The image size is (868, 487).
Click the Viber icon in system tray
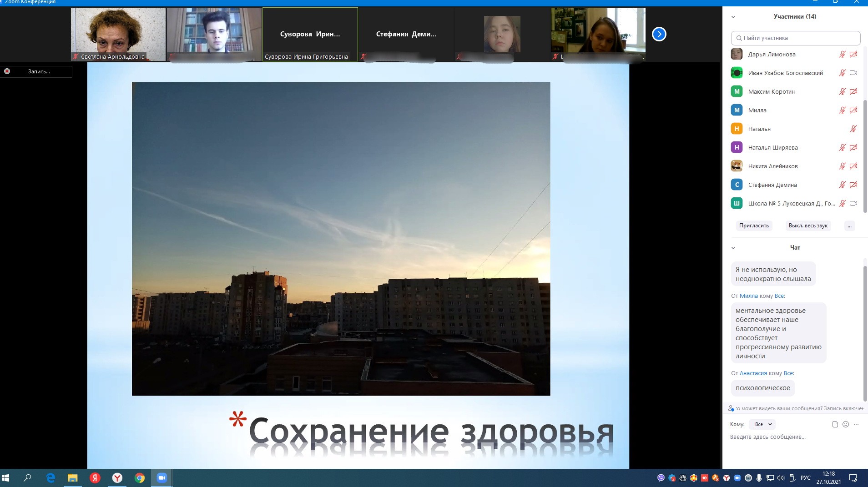(x=661, y=478)
